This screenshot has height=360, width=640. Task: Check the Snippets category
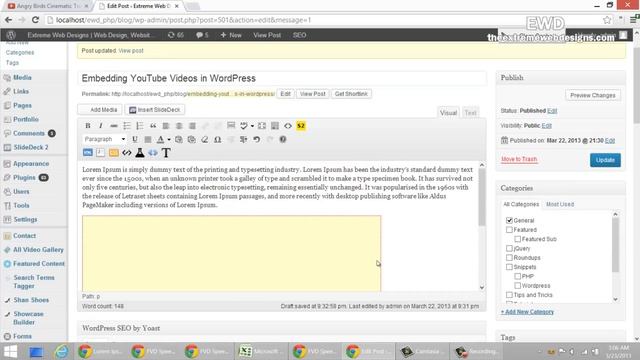point(509,267)
